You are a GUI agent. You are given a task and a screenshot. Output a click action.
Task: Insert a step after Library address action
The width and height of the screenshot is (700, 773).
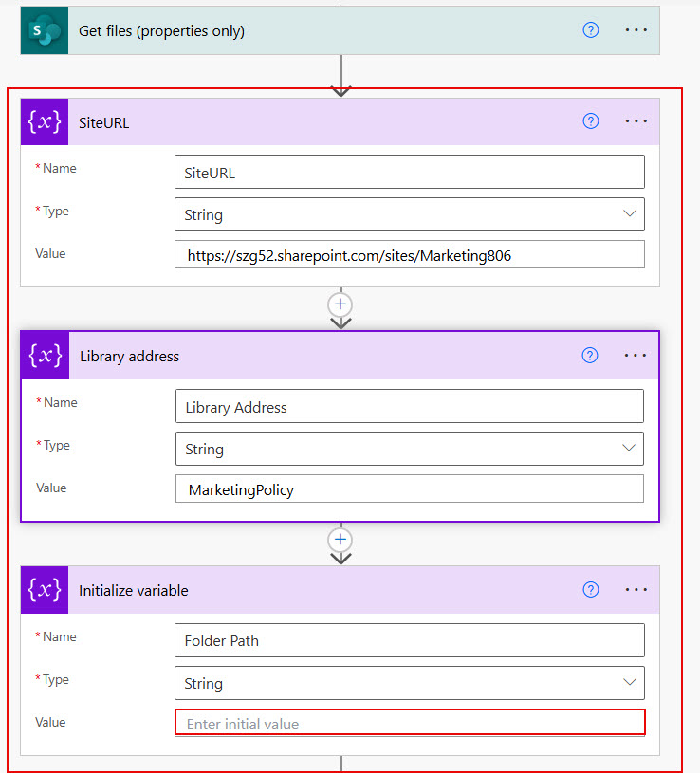(x=341, y=539)
